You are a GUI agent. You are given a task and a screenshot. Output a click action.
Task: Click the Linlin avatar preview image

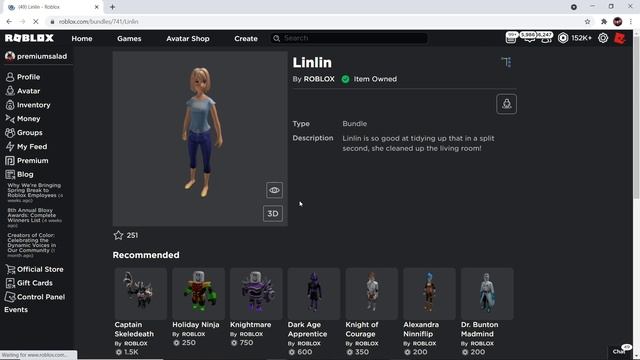(200, 139)
